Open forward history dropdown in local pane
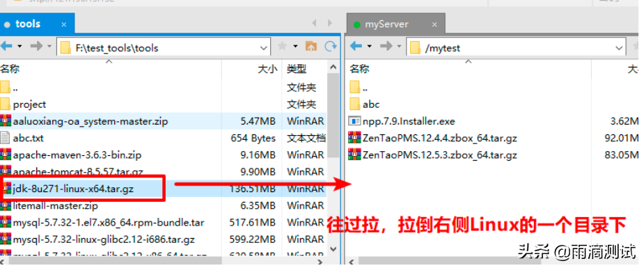Screen dimensions: 644x268 [49, 47]
